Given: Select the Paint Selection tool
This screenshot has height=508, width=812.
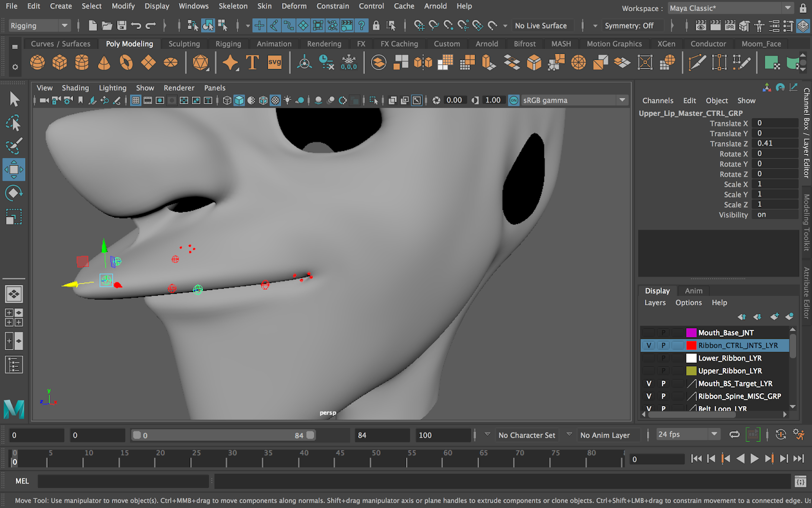Looking at the screenshot, I should (14, 146).
